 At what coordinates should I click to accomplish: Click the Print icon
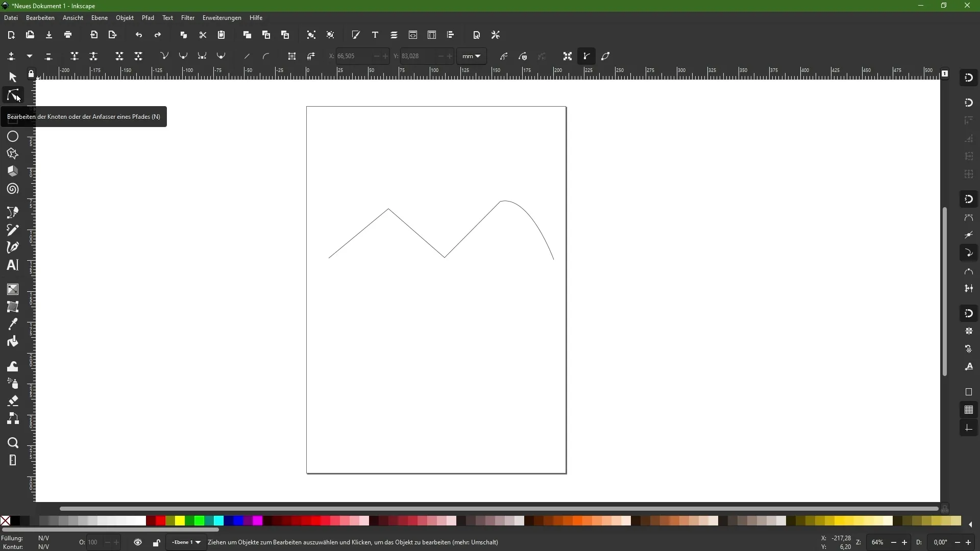click(x=68, y=35)
